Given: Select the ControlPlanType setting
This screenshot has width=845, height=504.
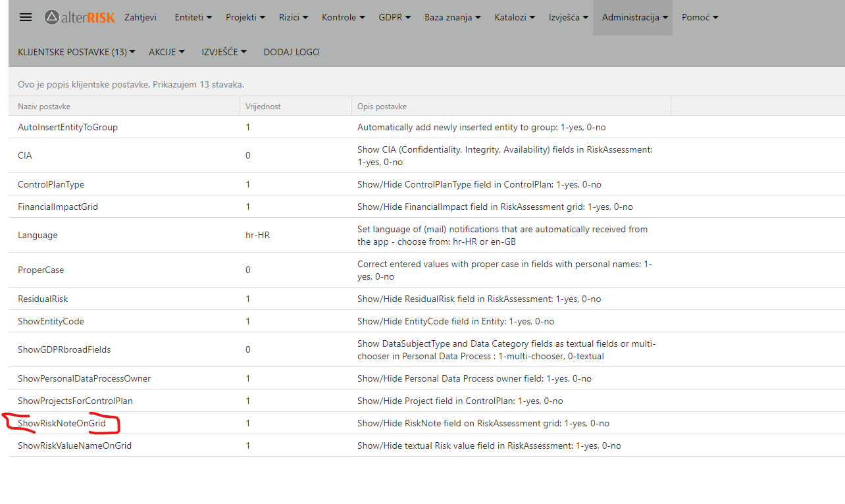Looking at the screenshot, I should click(x=51, y=184).
